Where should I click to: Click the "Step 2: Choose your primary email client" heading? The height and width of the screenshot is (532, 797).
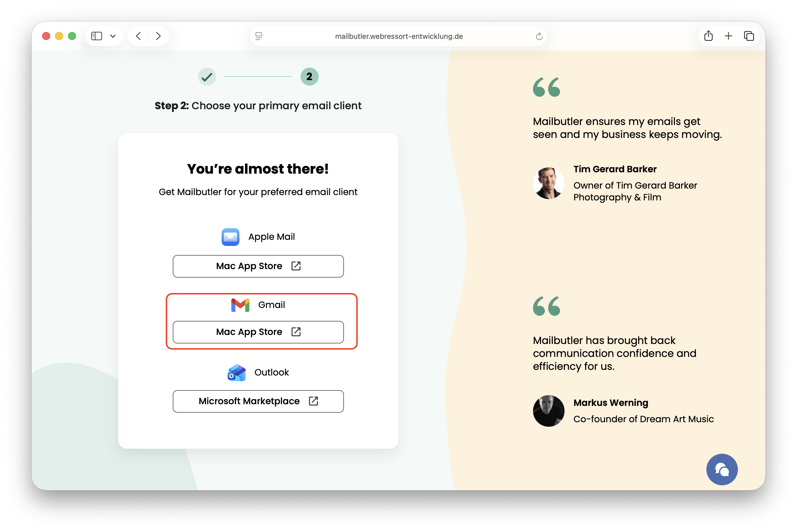point(258,106)
